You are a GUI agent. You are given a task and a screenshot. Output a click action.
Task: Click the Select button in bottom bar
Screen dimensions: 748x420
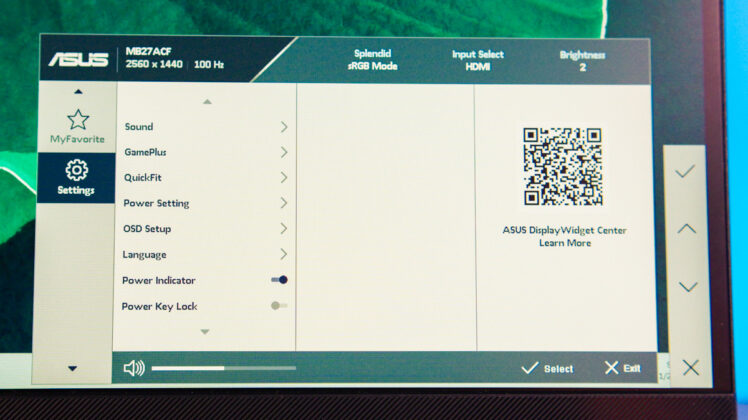coord(547,368)
